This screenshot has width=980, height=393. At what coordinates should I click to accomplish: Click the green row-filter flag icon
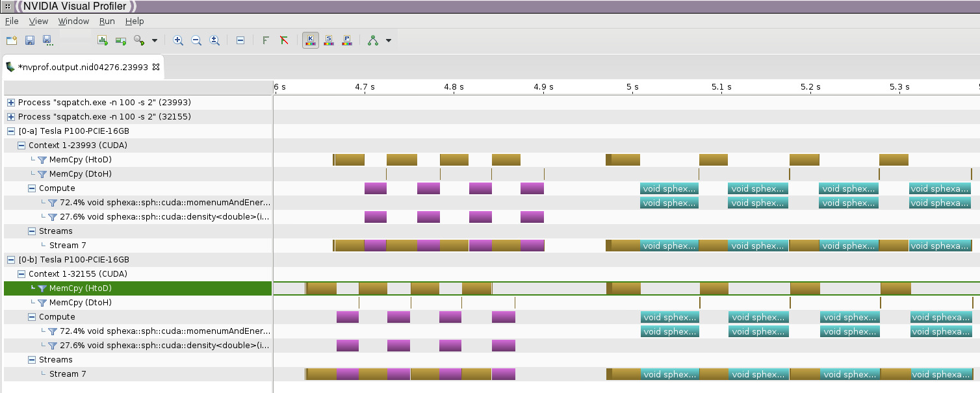[266, 40]
